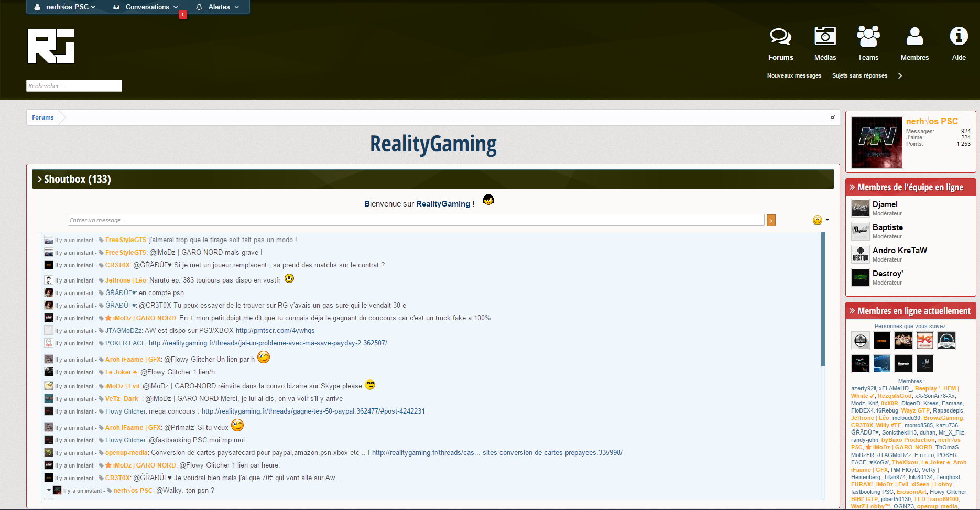Click the tag icon beside Jeffrone | Léo

[x=101, y=280]
